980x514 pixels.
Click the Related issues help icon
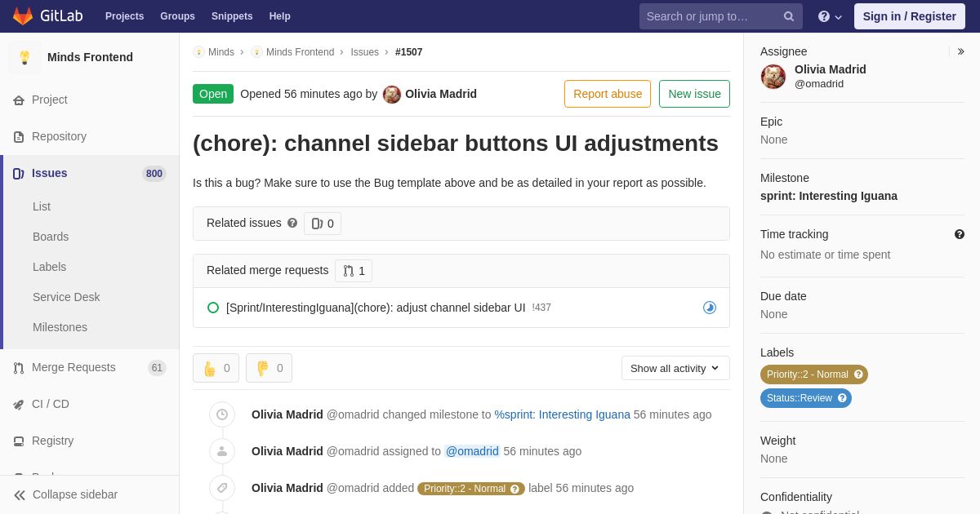pyautogui.click(x=292, y=223)
